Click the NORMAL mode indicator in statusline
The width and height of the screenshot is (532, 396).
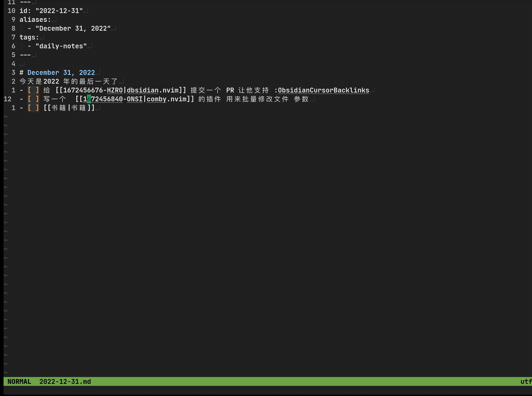coord(19,381)
